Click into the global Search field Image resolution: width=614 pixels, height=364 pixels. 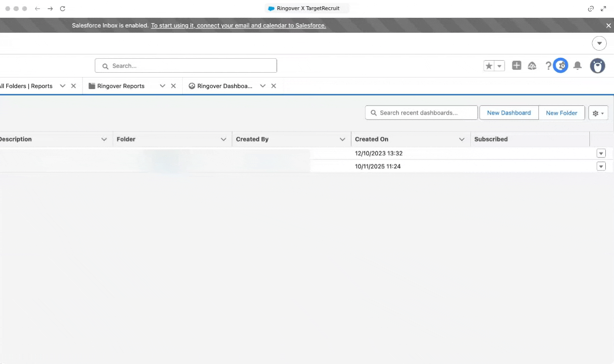pos(186,65)
